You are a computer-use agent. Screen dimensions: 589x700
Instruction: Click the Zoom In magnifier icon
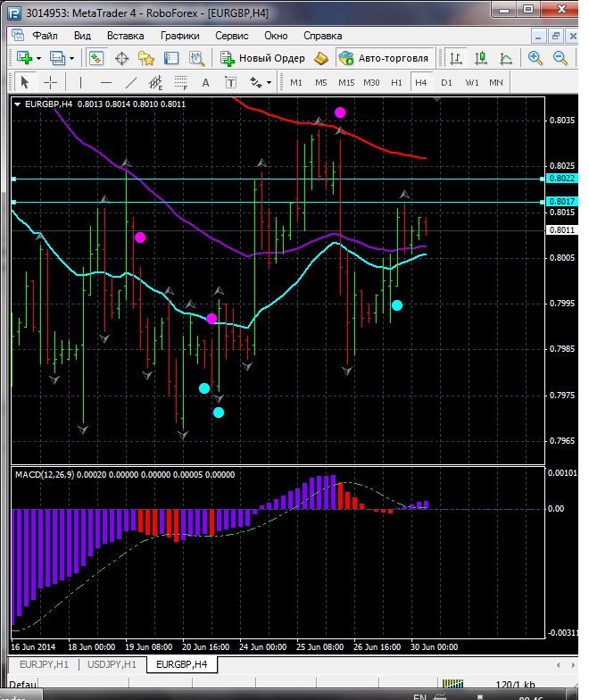click(x=535, y=58)
